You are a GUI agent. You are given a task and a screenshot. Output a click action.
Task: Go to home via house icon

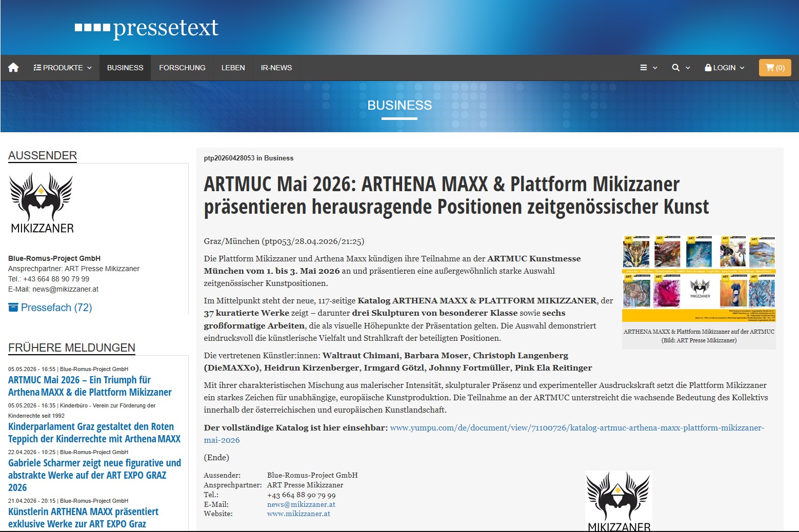pos(13,68)
